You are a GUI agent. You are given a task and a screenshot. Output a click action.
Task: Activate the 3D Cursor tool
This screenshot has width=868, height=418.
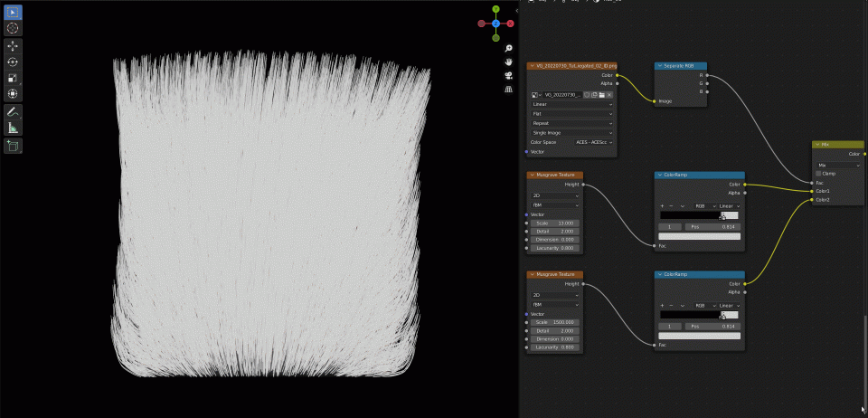coord(14,28)
